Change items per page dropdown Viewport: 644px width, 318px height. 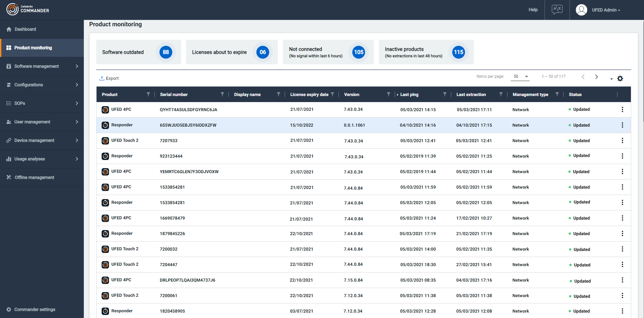pos(521,76)
